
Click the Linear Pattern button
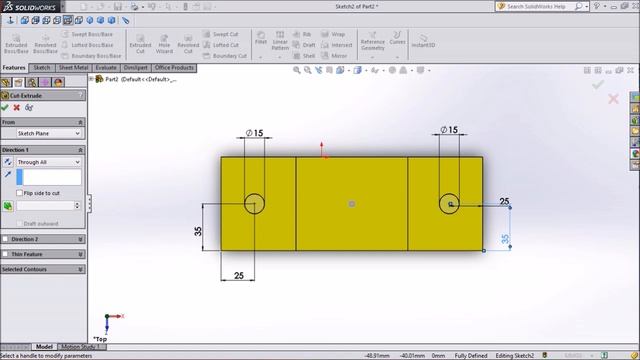[x=280, y=41]
